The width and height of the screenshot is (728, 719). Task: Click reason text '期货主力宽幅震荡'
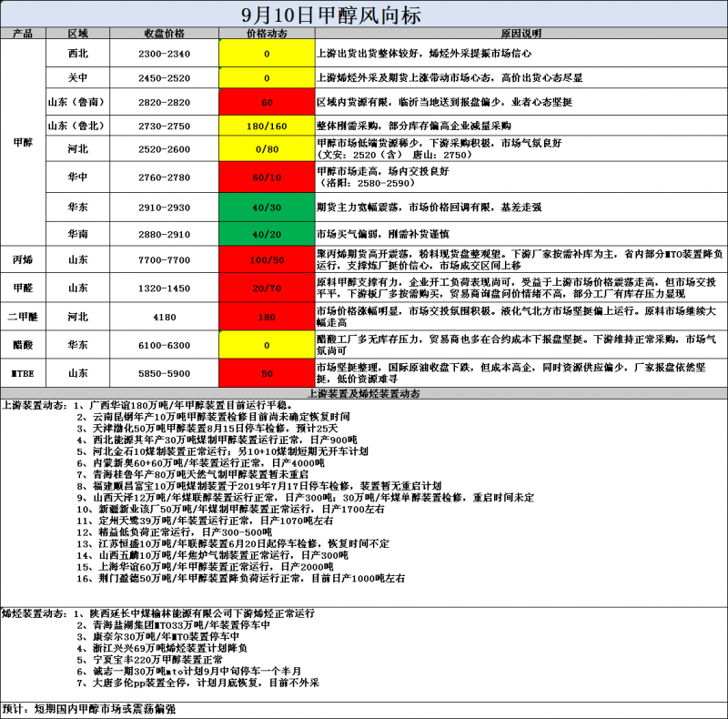[358, 208]
